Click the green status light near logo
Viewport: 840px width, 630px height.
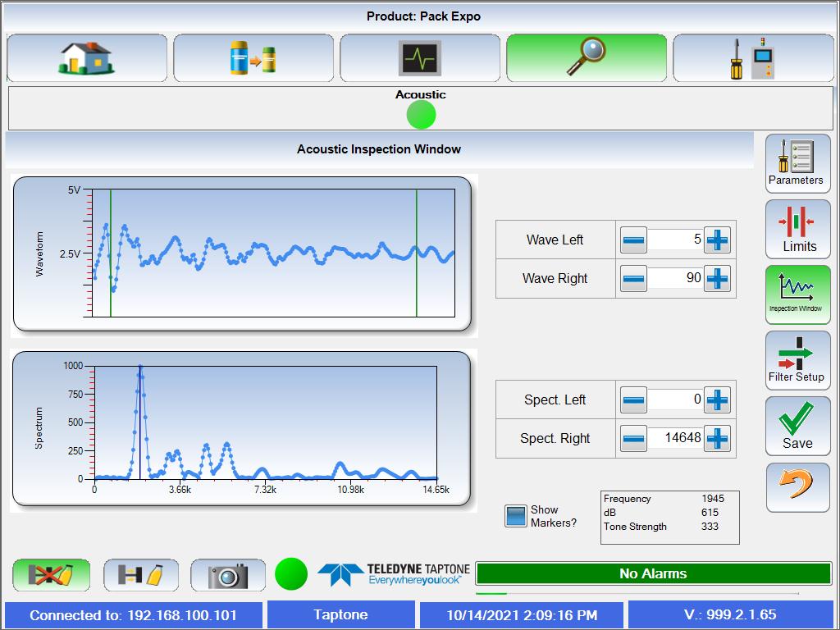point(291,573)
